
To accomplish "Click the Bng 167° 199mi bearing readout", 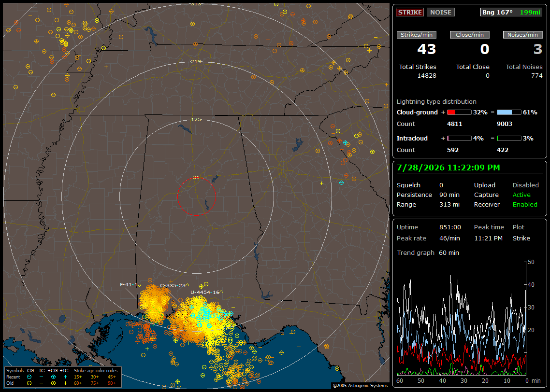I will [x=511, y=12].
